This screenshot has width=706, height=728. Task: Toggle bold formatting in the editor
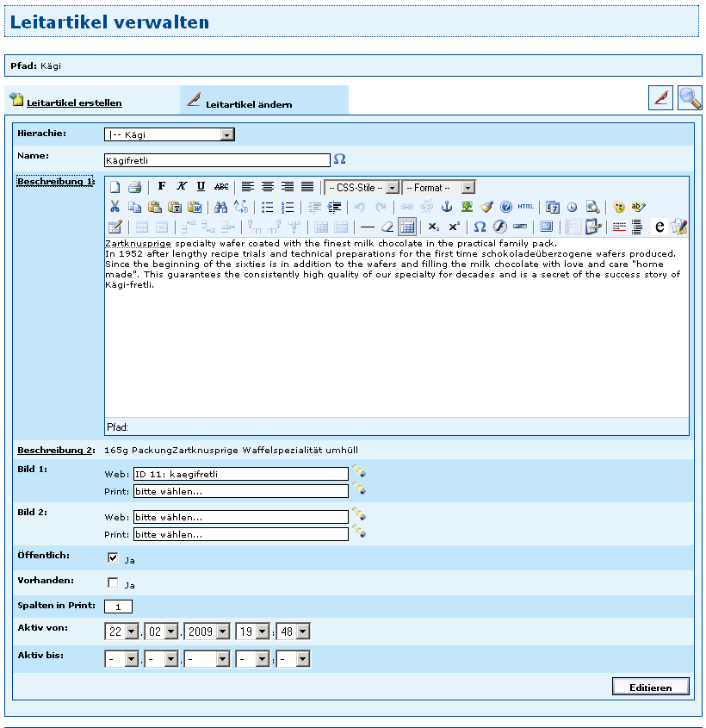coord(162,187)
